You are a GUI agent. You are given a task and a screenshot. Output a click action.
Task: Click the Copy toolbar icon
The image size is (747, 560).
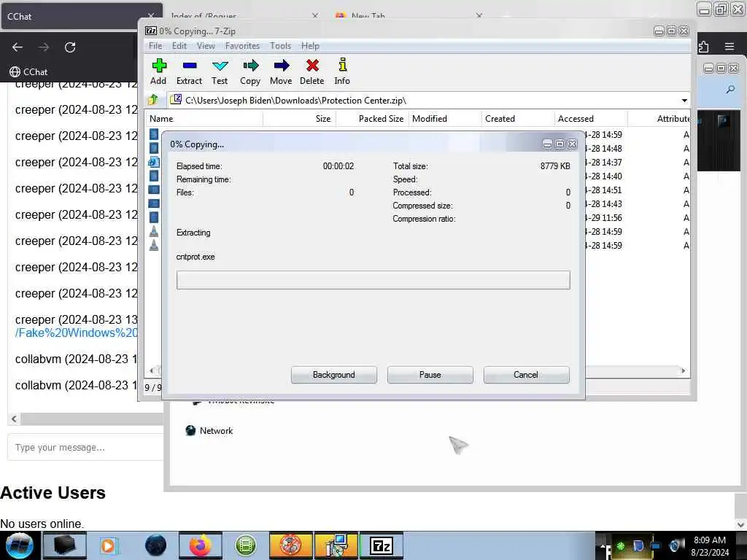click(250, 71)
